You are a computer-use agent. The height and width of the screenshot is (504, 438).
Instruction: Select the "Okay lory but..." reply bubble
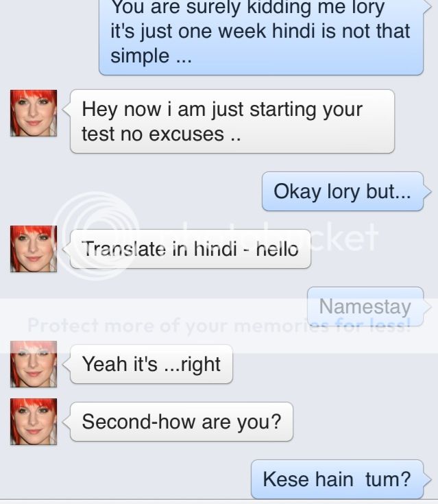click(342, 191)
